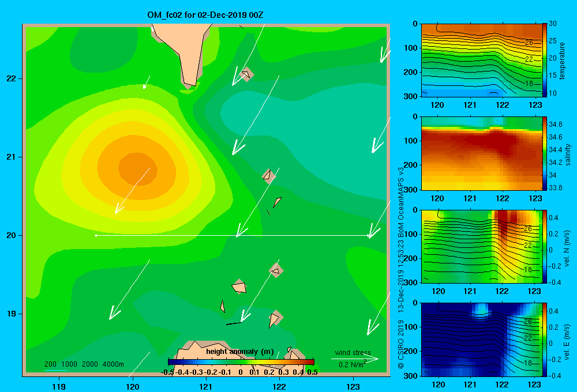Click the '0.5' height anomaly maximum tick

312,372
